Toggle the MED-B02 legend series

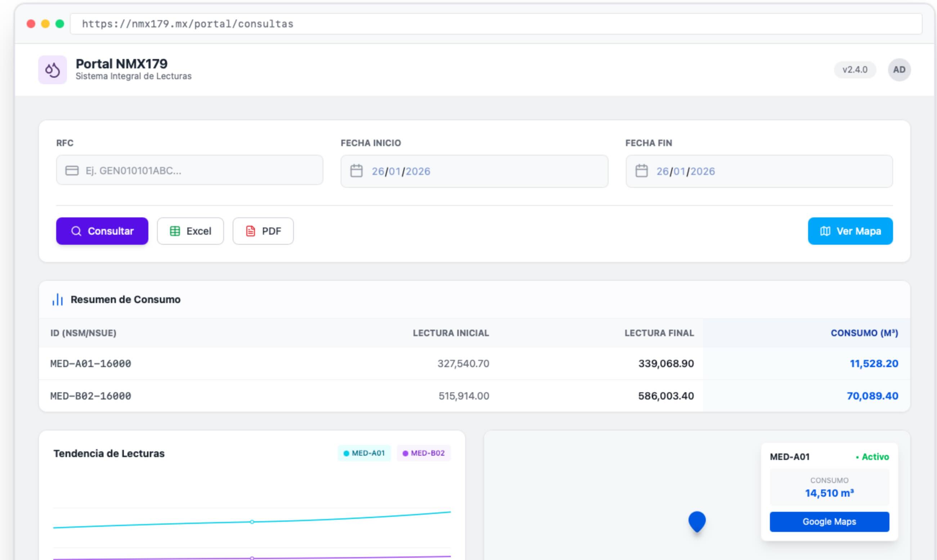pos(423,453)
